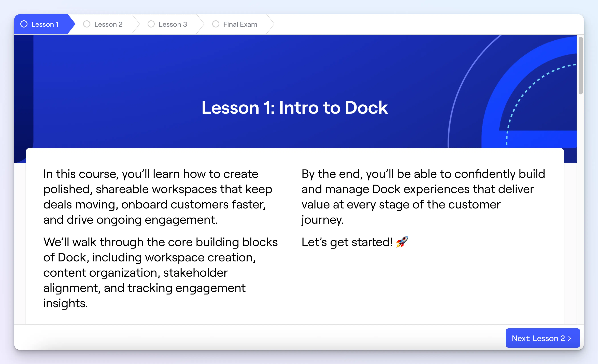Click the rocket emoji icon
This screenshot has height=364, width=598.
[402, 242]
